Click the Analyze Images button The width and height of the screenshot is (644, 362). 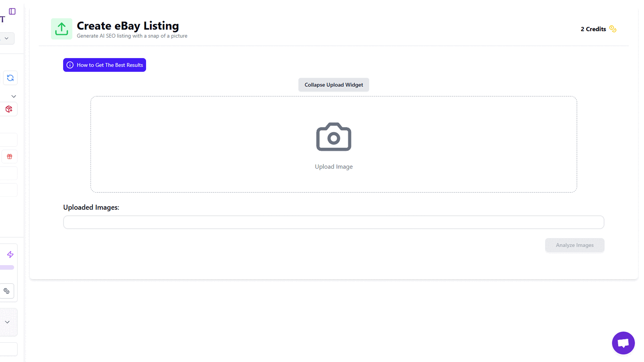pyautogui.click(x=575, y=245)
